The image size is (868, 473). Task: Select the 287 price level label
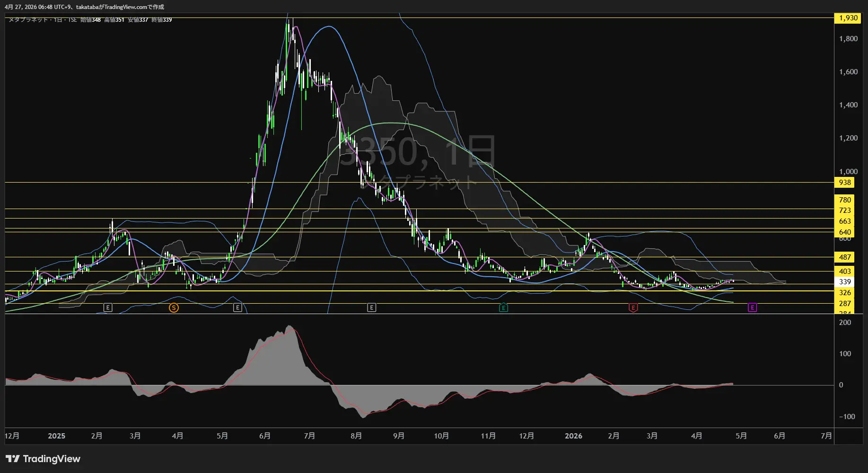845,304
